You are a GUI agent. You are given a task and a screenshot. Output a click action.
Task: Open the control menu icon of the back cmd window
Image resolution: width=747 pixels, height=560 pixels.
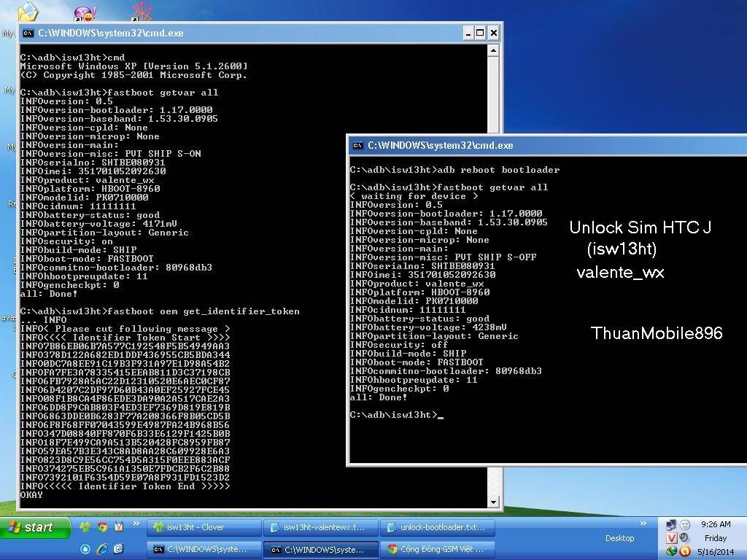point(28,33)
